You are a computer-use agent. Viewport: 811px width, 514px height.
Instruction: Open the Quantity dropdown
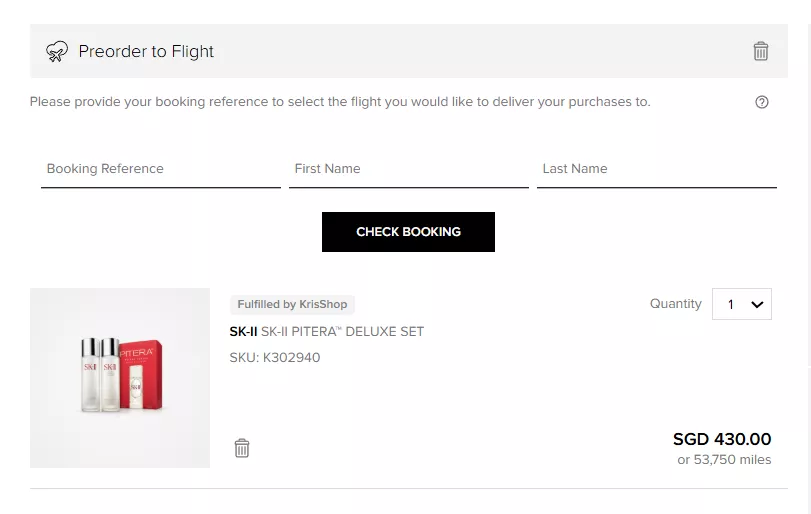(741, 304)
